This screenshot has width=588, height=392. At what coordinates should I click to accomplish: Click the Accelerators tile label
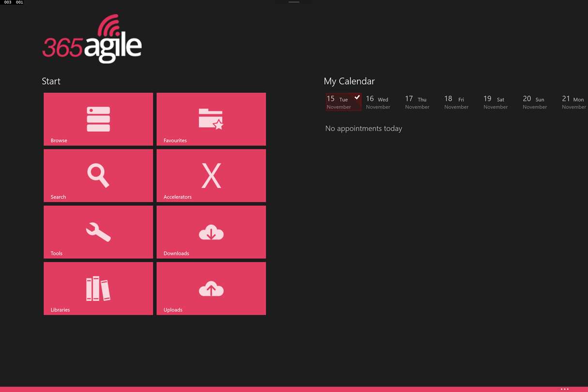[x=177, y=197]
